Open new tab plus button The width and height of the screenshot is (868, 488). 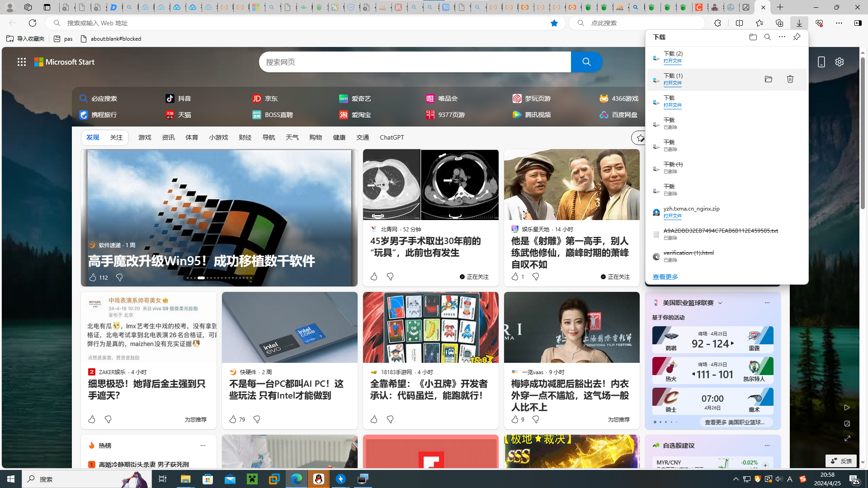(780, 7)
